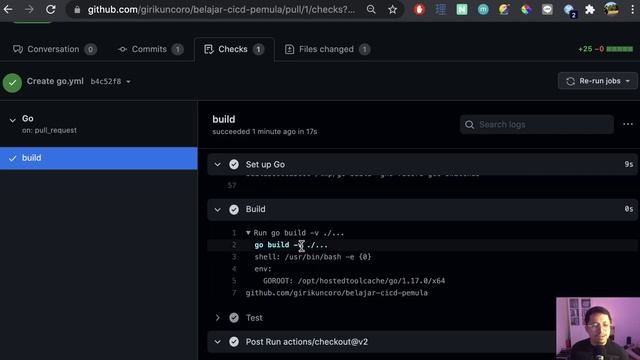Open the teal circle extension icon

[483, 9]
